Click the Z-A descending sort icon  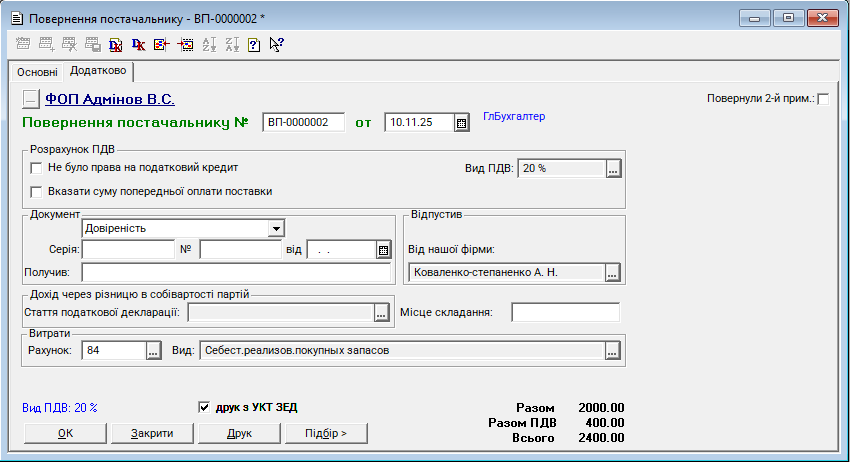[232, 44]
